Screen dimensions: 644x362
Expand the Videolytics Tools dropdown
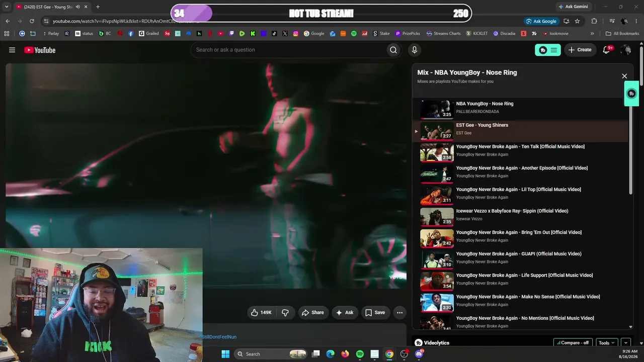click(x=607, y=343)
